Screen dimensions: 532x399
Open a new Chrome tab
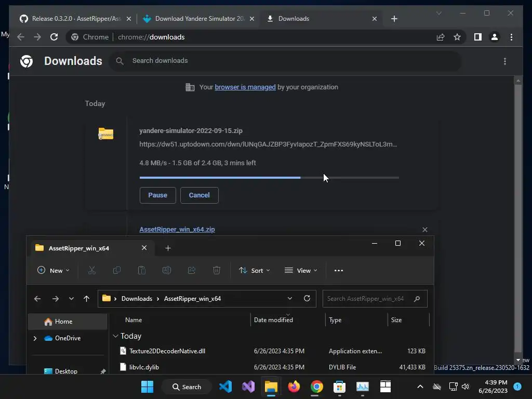[394, 19]
